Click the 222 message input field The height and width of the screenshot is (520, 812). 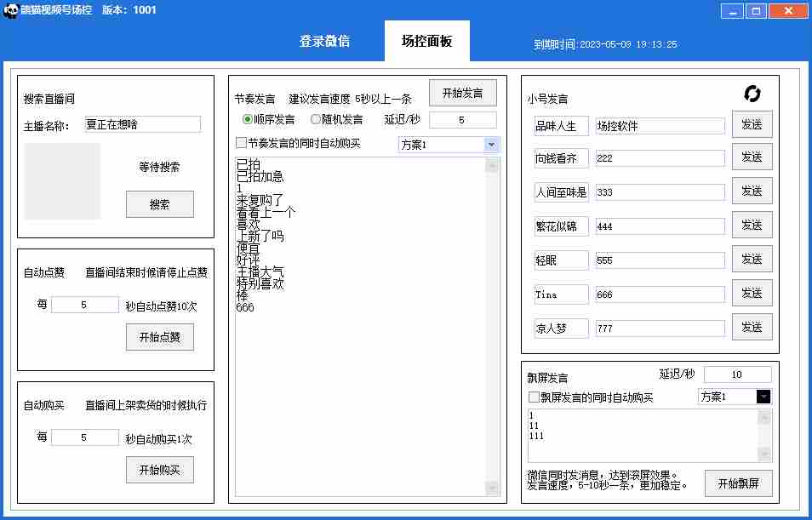(x=660, y=158)
